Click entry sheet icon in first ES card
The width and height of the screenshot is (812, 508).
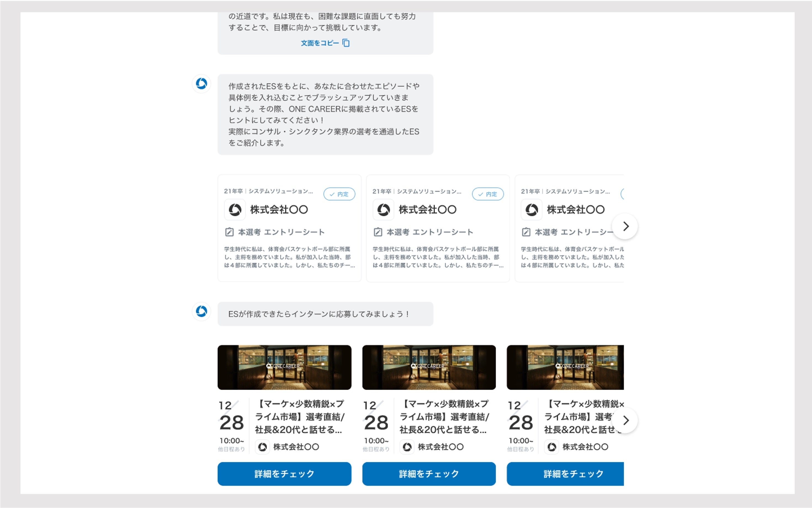point(229,232)
